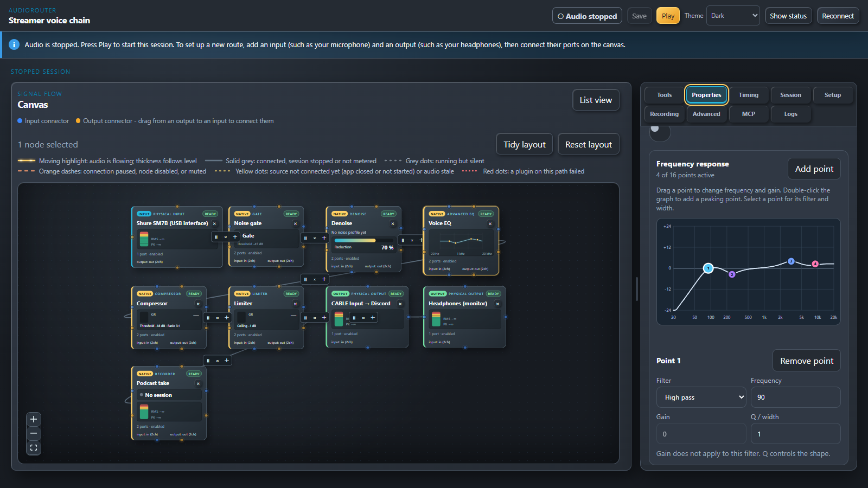Fit canvas view to screen
The image size is (868, 488).
(34, 447)
